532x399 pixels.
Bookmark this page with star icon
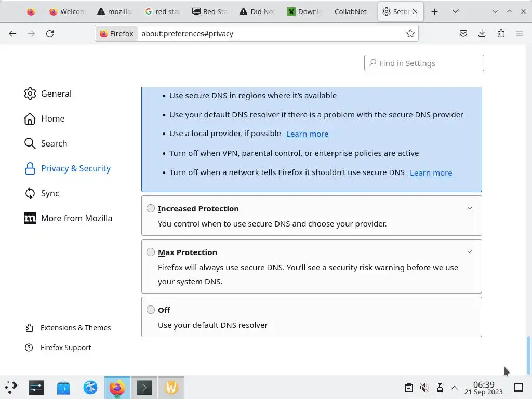point(410,34)
